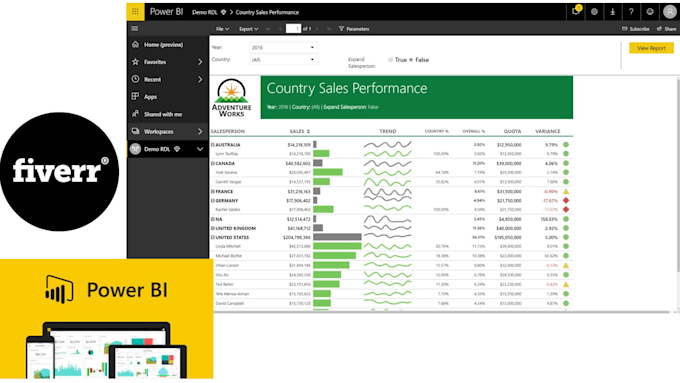Image resolution: width=680 pixels, height=383 pixels.
Task: Toggle the hamburger navigation menu
Action: (135, 29)
